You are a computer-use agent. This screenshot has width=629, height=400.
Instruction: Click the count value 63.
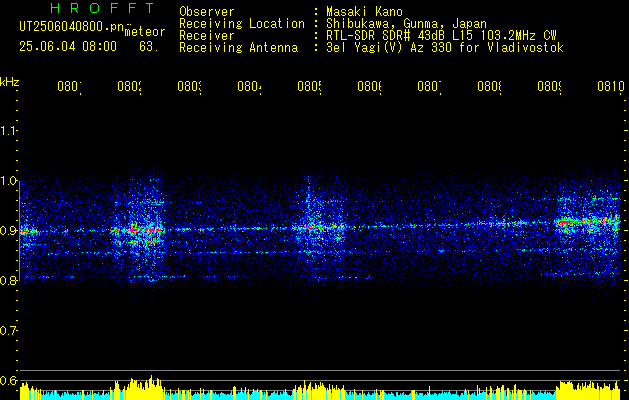pos(149,47)
